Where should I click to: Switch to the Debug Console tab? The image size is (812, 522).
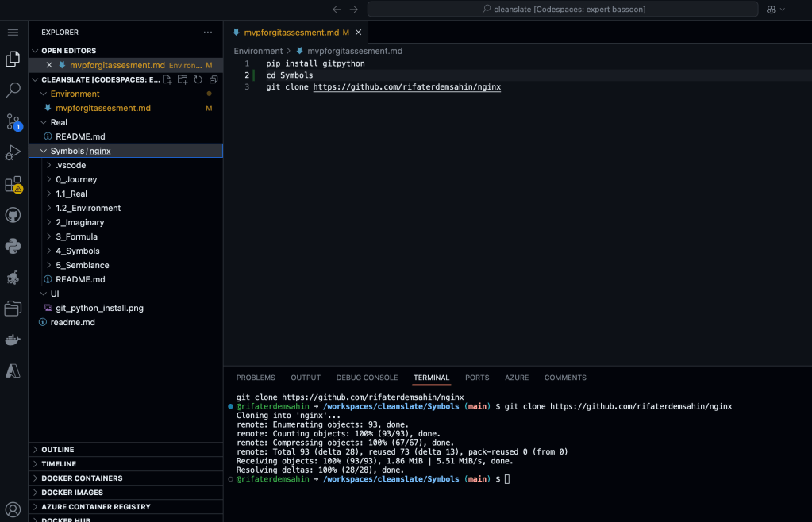(368, 378)
